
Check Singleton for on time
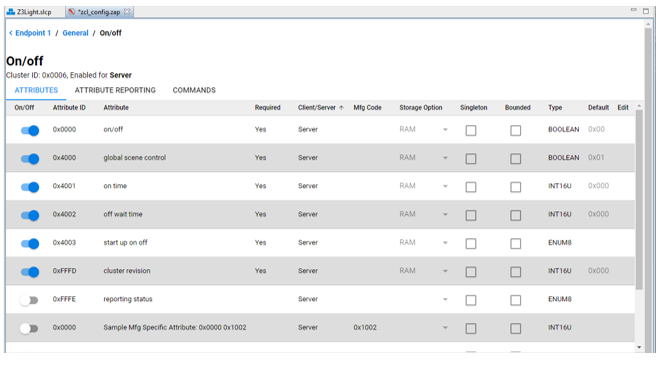471,187
